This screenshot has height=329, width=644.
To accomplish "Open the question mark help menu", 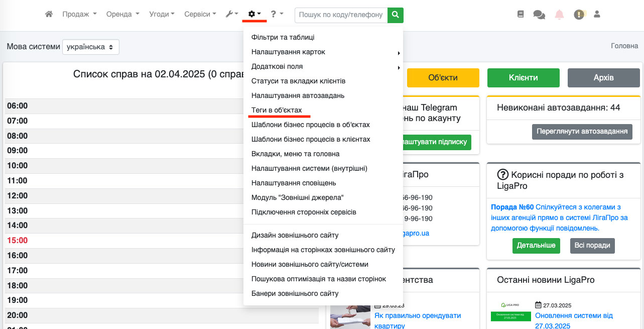I will [x=277, y=15].
